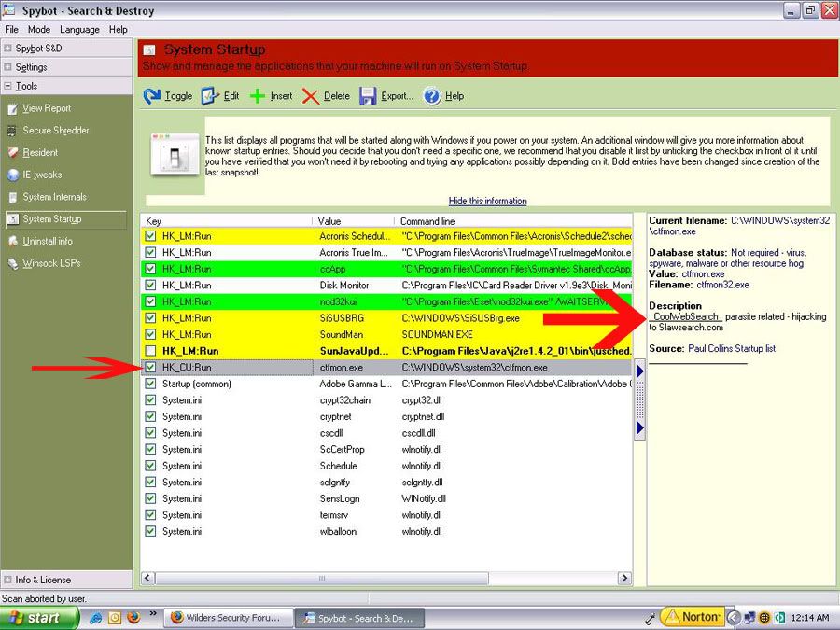Select System Startup in sidebar

[66, 219]
